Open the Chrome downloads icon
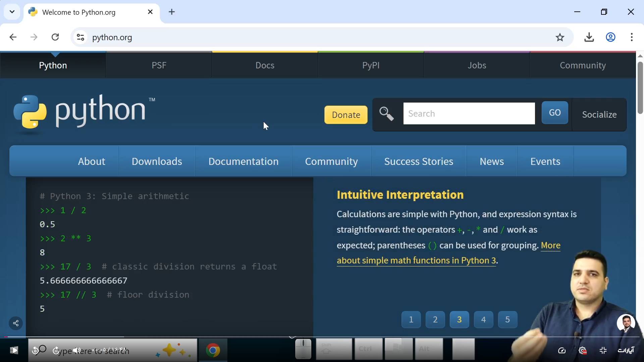This screenshot has height=362, width=644. coord(589,37)
